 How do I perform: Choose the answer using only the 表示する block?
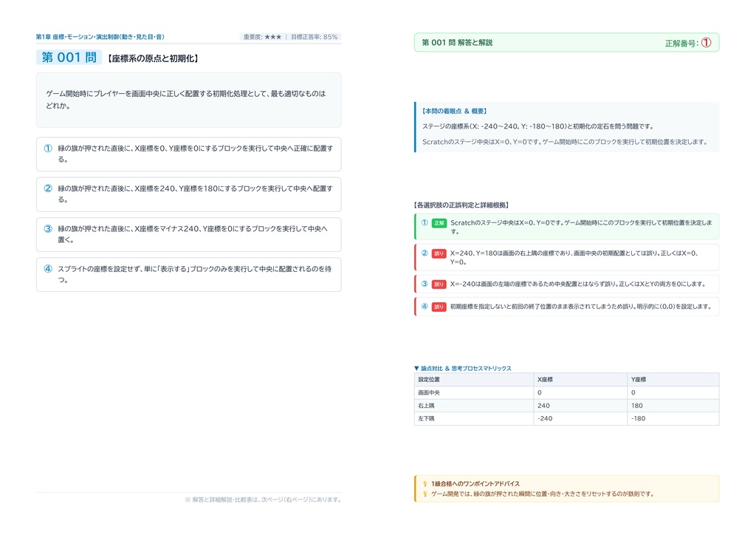[188, 274]
